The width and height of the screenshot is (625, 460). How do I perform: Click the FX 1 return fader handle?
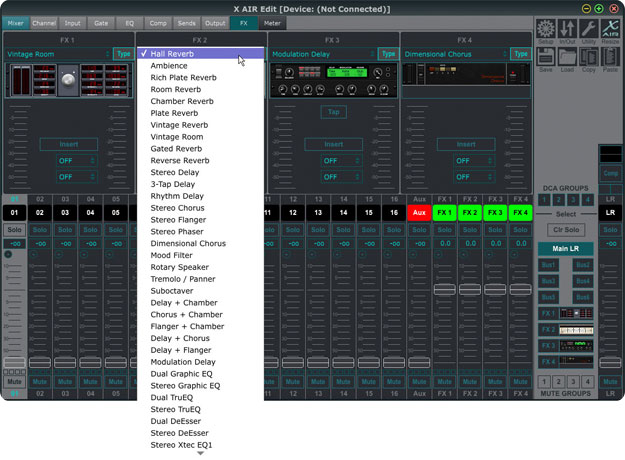444,289
